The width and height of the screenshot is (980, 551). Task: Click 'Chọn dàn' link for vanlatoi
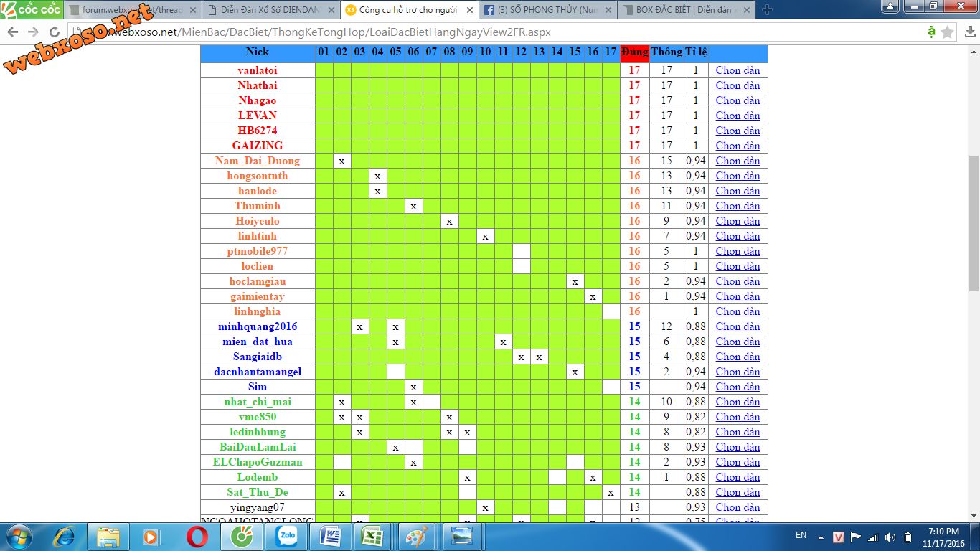click(738, 70)
